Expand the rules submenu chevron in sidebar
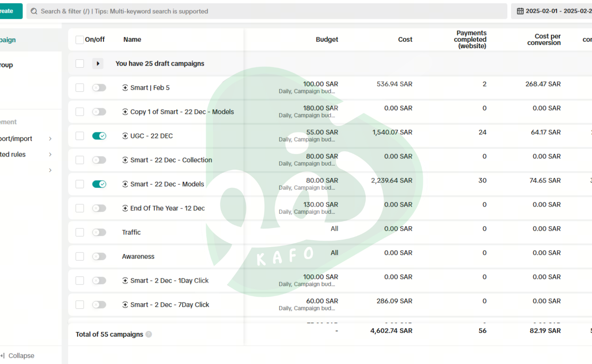592x364 pixels. pyautogui.click(x=50, y=155)
